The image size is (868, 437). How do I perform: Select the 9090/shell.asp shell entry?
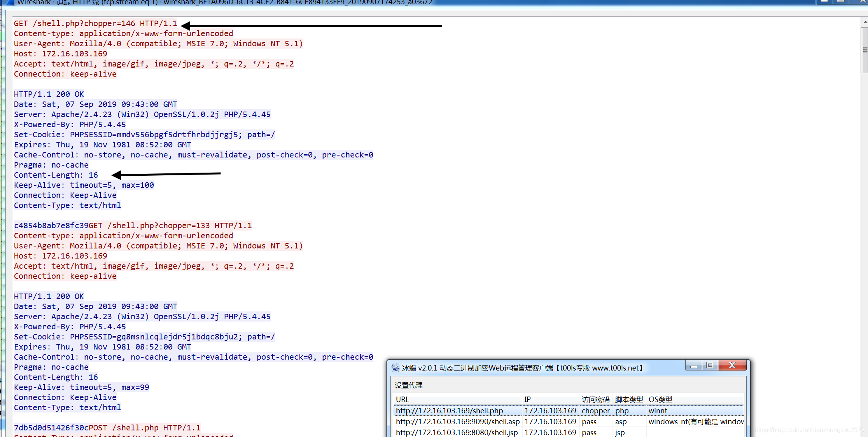(x=458, y=421)
